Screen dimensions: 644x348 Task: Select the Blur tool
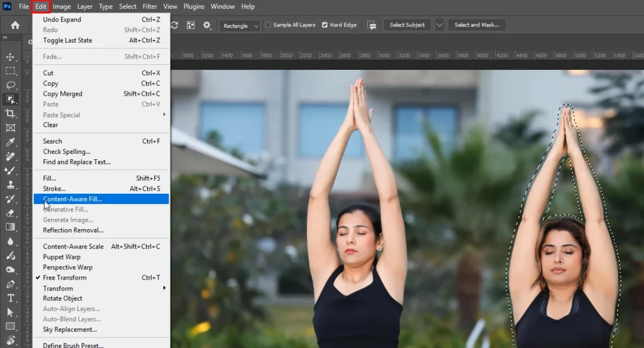pyautogui.click(x=11, y=242)
